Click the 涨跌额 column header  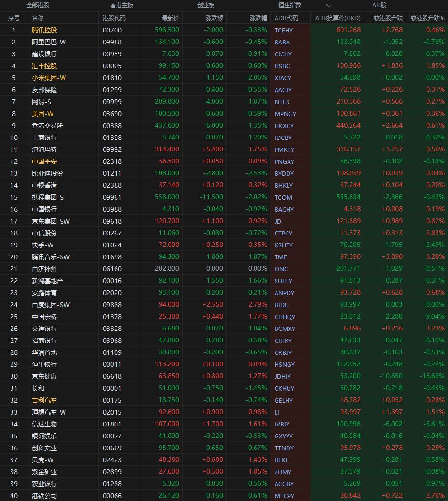(x=214, y=18)
